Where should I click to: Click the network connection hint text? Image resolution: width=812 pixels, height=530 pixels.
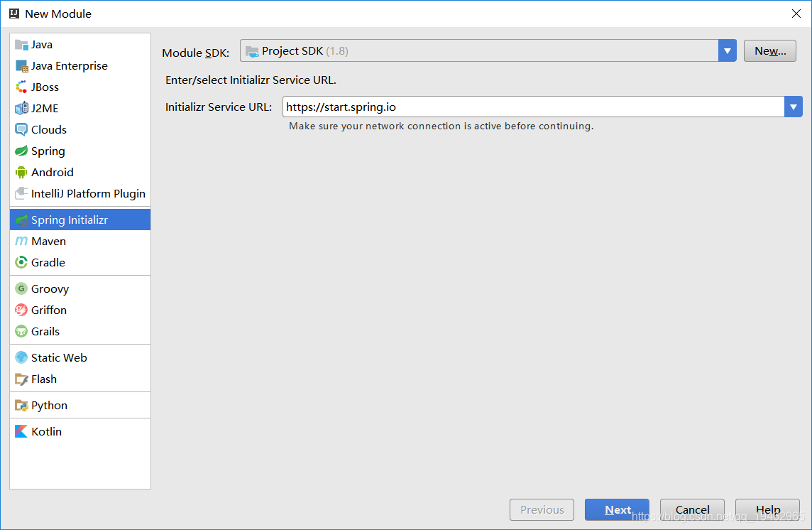441,126
